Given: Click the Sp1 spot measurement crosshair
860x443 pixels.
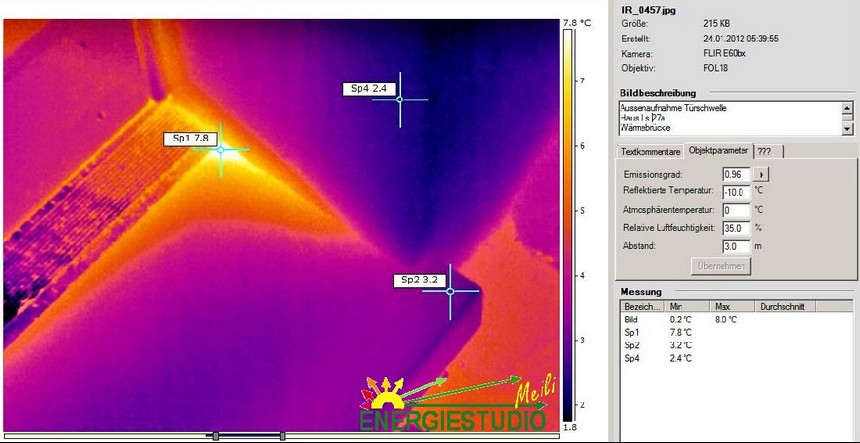Looking at the screenshot, I should [220, 149].
